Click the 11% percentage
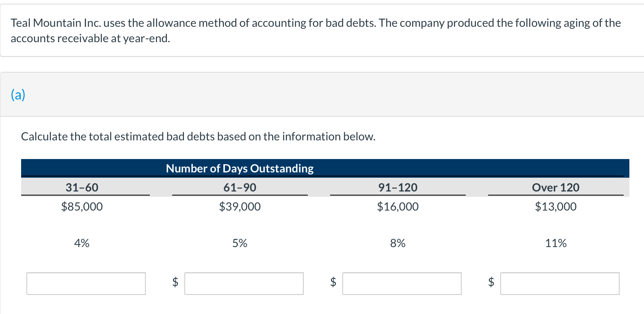 point(555,243)
